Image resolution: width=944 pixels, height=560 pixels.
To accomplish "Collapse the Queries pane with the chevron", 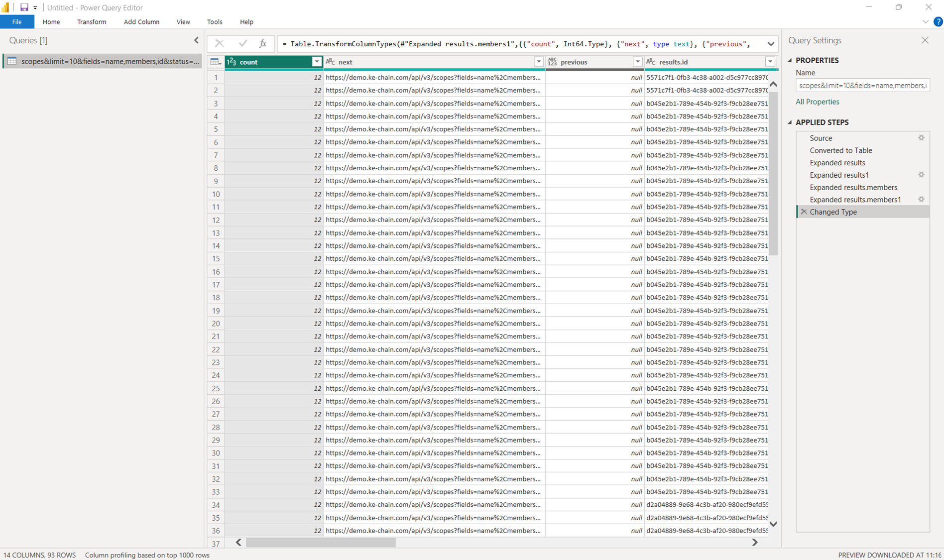I will click(x=196, y=40).
